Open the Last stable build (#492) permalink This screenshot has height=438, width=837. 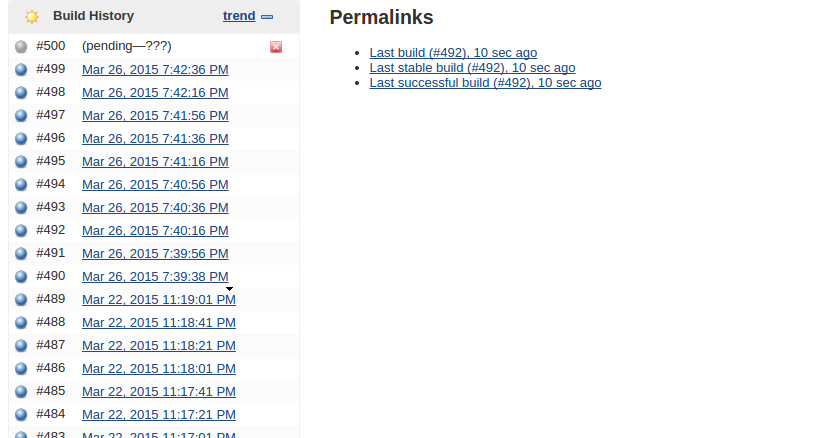click(472, 68)
